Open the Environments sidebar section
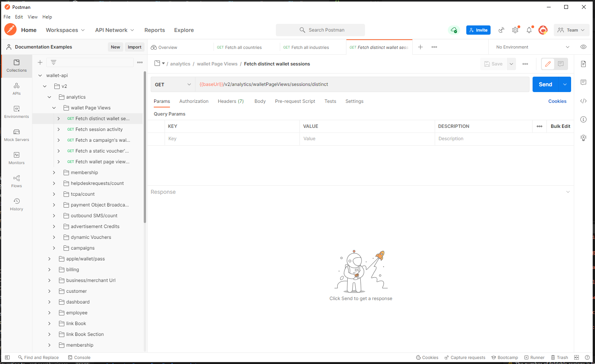Viewport: 595px width, 364px height. click(17, 112)
